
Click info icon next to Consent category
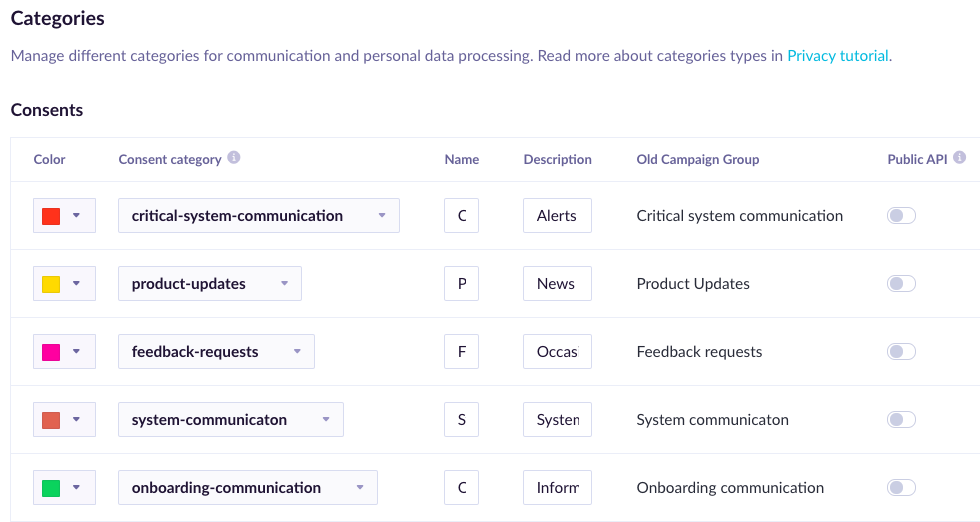(234, 158)
